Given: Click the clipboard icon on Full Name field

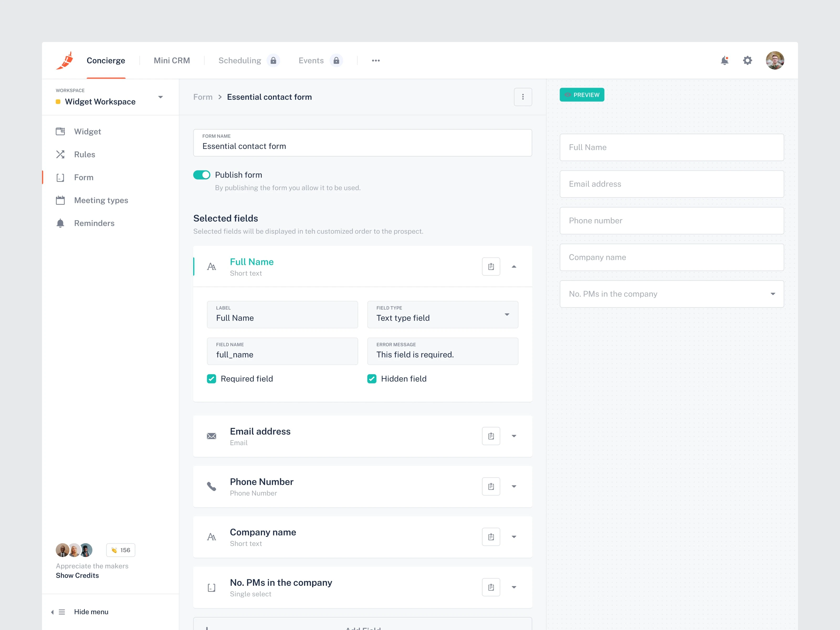Looking at the screenshot, I should pyautogui.click(x=491, y=267).
